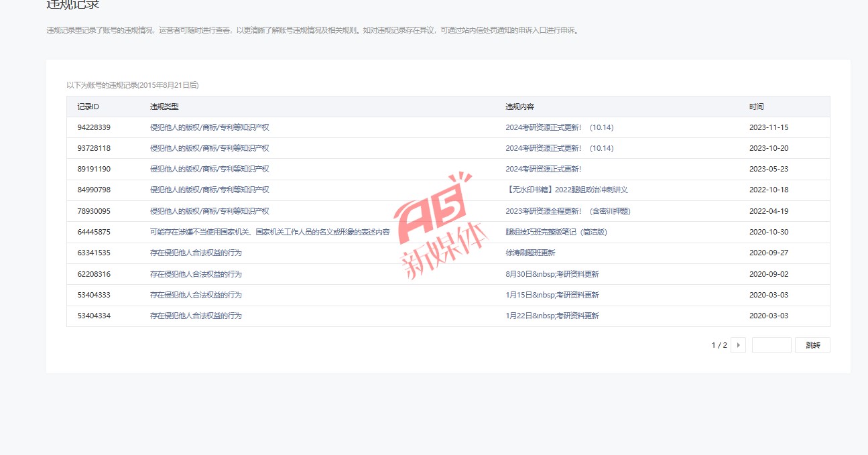
Task: Click the 违规内容 column header
Action: [519, 107]
